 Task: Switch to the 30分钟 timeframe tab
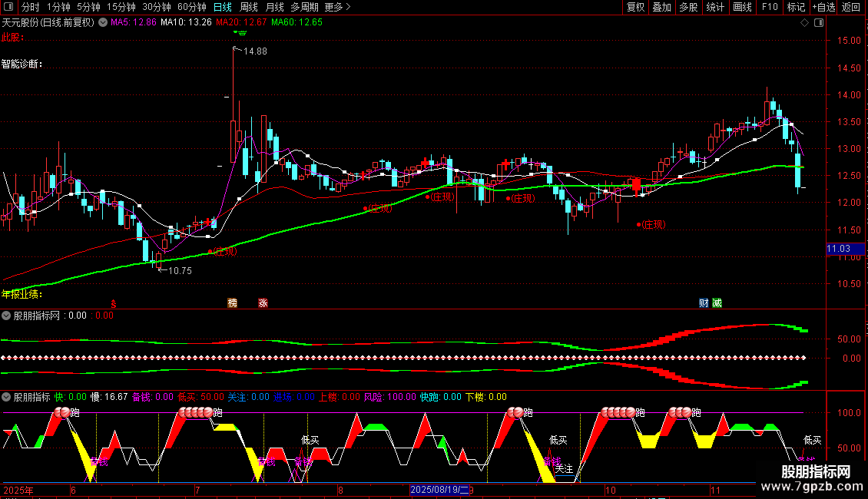(157, 7)
